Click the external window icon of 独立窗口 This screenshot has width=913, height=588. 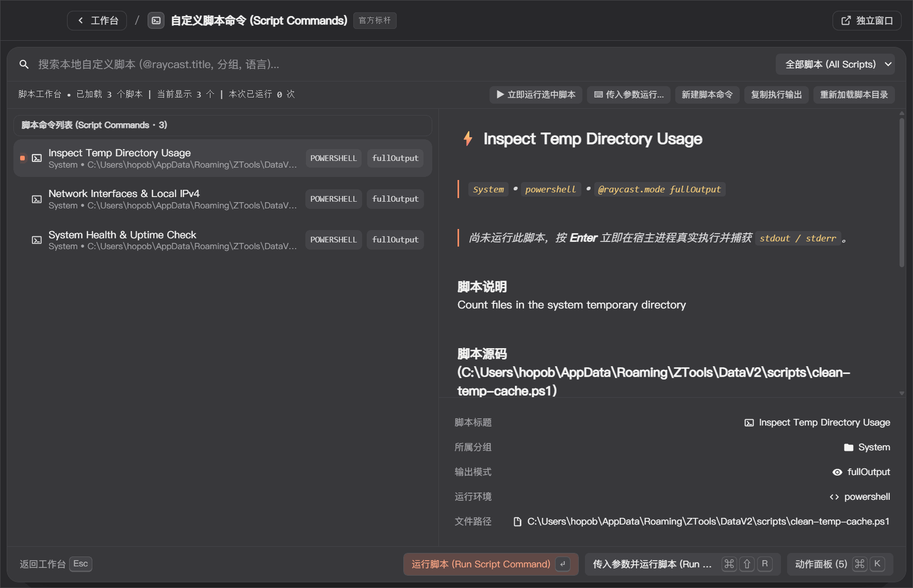tap(846, 21)
